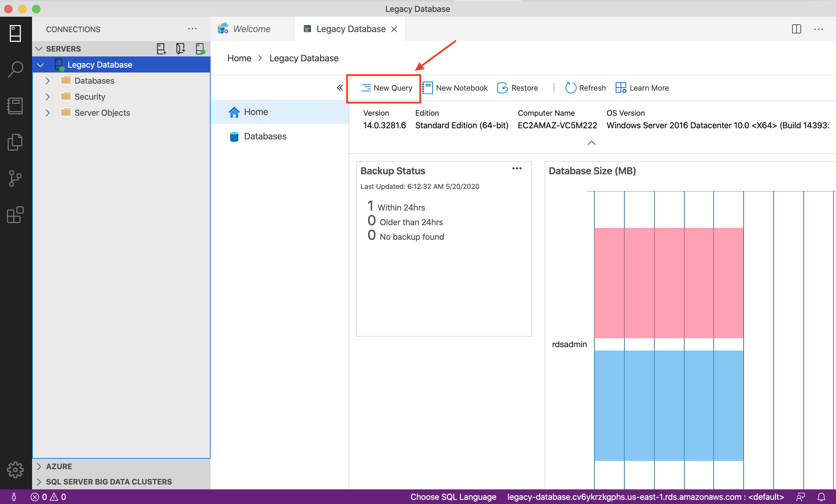Click the Within 24hrs backup count

[x=396, y=207]
